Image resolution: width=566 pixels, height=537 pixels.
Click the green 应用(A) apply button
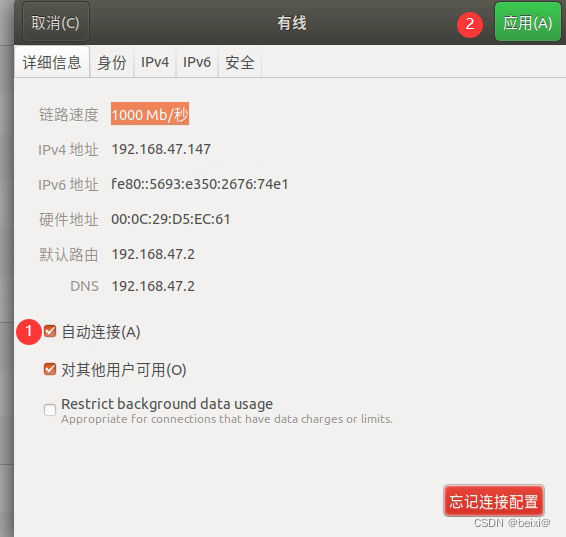point(527,22)
